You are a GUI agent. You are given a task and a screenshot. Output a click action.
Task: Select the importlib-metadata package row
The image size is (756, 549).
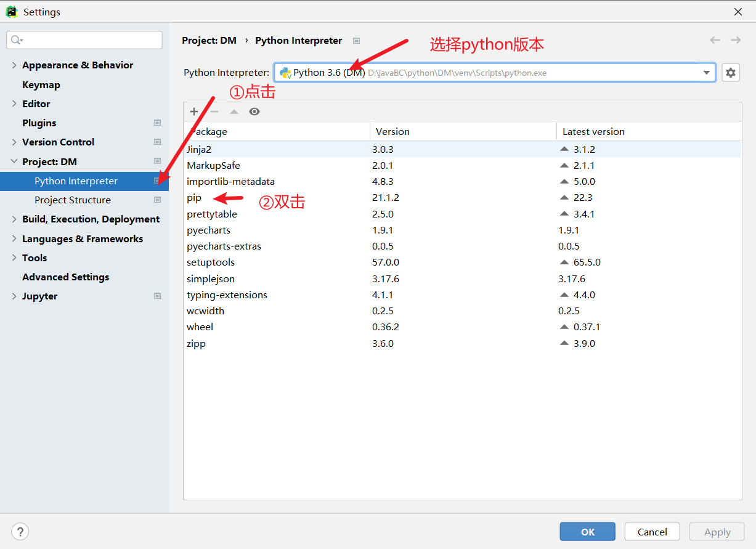[x=463, y=181]
